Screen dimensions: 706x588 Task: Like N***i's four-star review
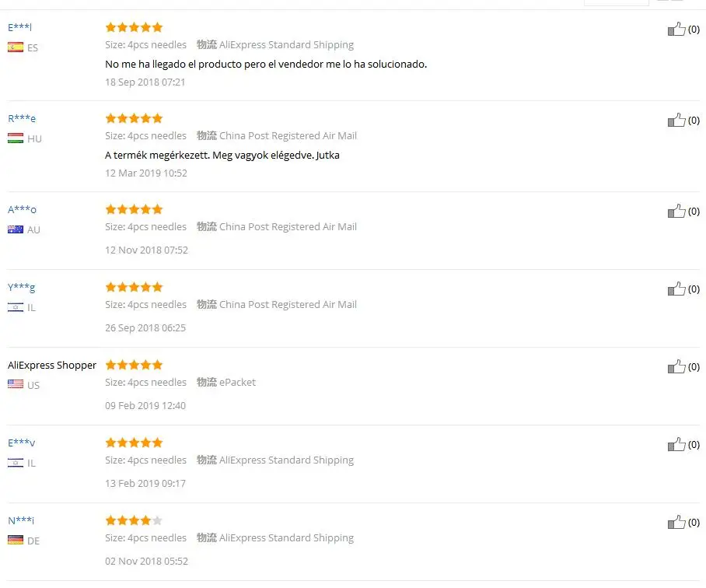(676, 523)
